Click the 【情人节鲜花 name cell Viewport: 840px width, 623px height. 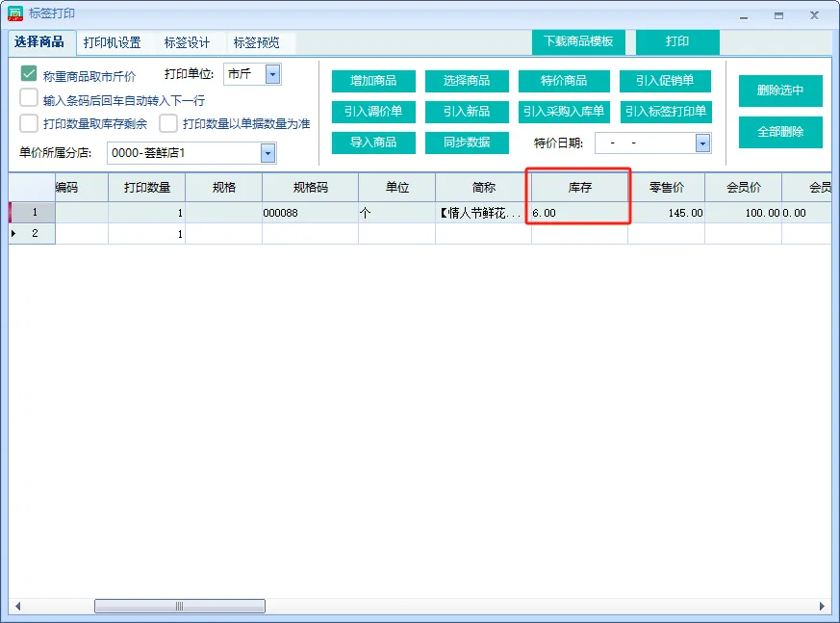pos(483,213)
